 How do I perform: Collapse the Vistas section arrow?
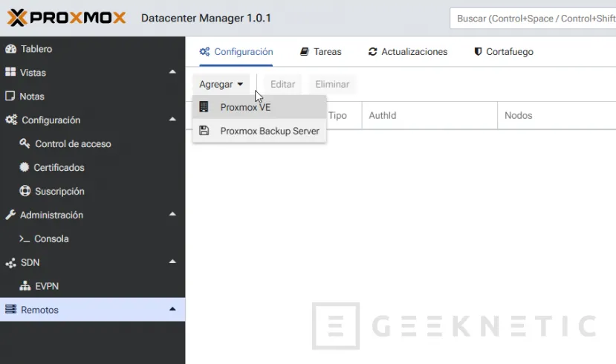tap(172, 72)
